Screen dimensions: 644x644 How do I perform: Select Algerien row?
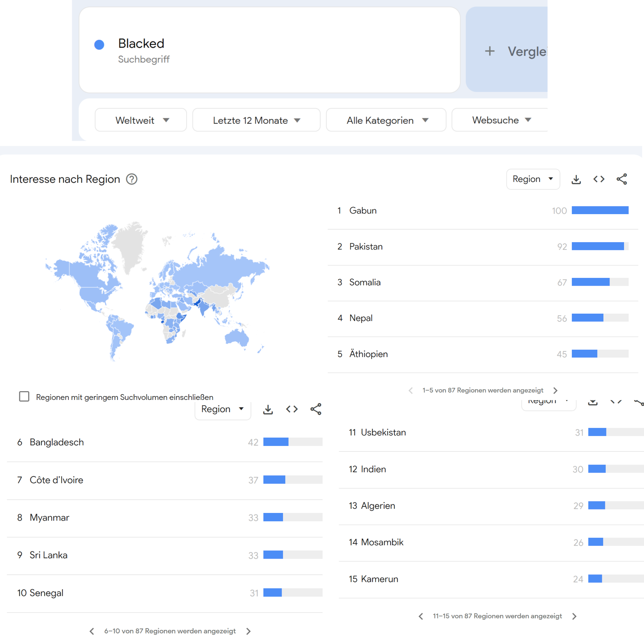tap(491, 506)
